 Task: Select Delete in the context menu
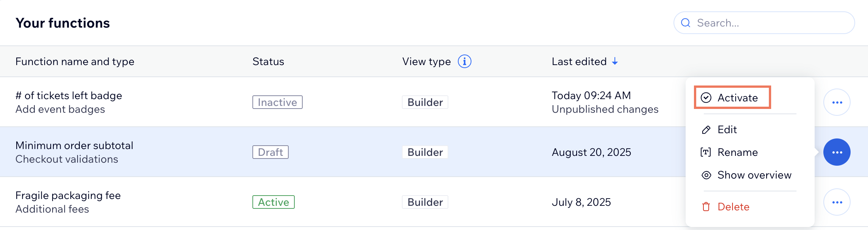[733, 207]
